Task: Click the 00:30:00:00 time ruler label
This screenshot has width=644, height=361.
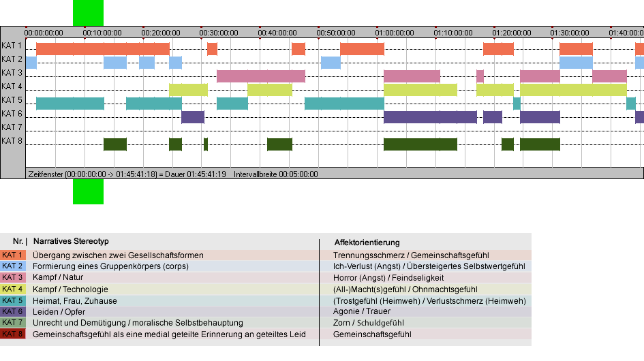Action: click(219, 33)
